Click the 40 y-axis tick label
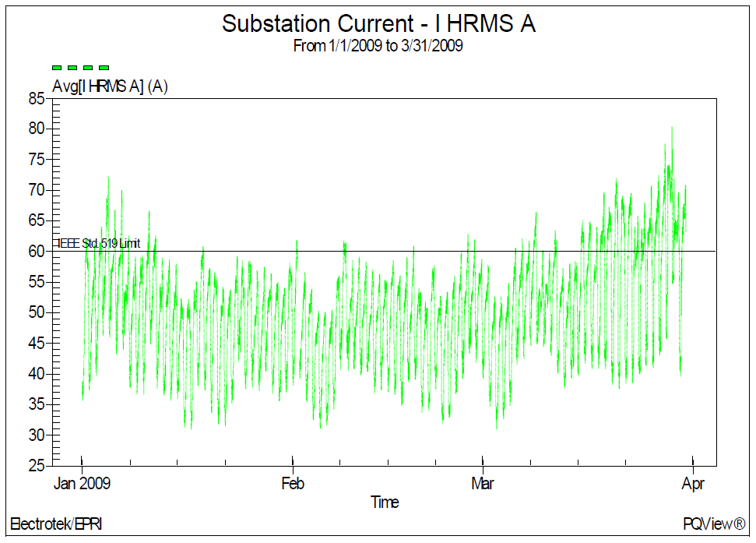This screenshot has height=543, width=756. pos(36,374)
